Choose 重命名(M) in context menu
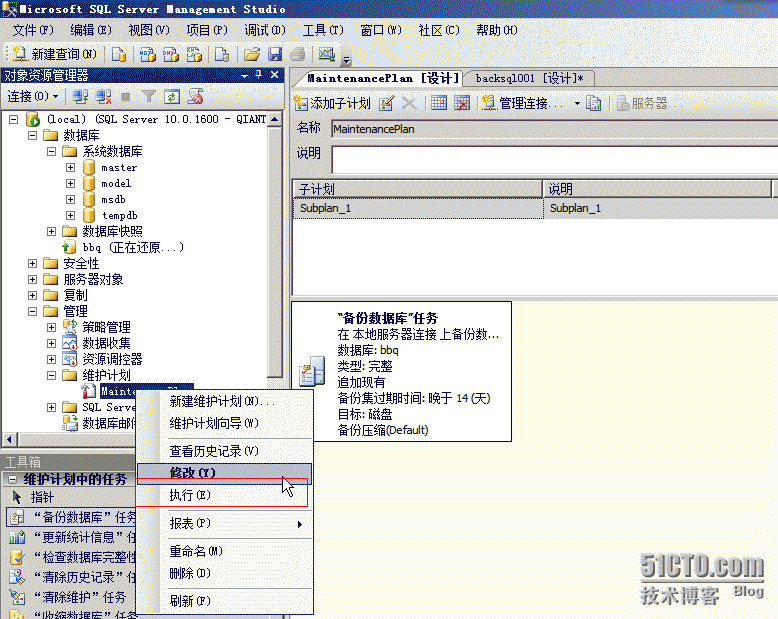Image resolution: width=778 pixels, height=619 pixels. click(224, 551)
